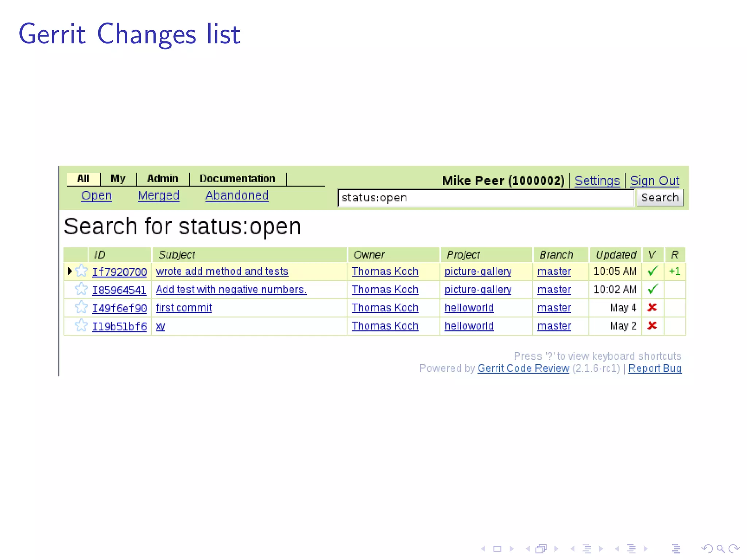Click the beamer frame stacked-rectangles icon
This screenshot has width=747, height=560.
coord(541,549)
